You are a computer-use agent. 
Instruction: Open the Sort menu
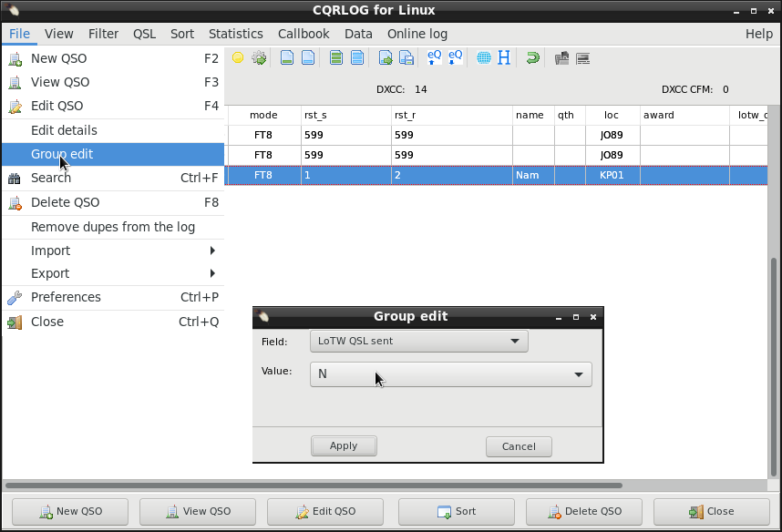click(x=182, y=34)
